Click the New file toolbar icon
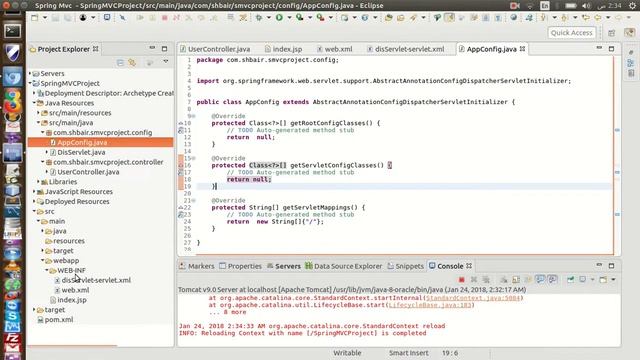 point(35,18)
